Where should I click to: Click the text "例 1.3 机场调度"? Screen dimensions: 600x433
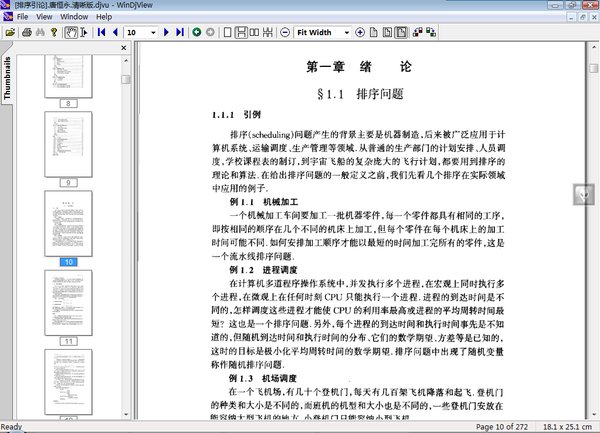(262, 378)
